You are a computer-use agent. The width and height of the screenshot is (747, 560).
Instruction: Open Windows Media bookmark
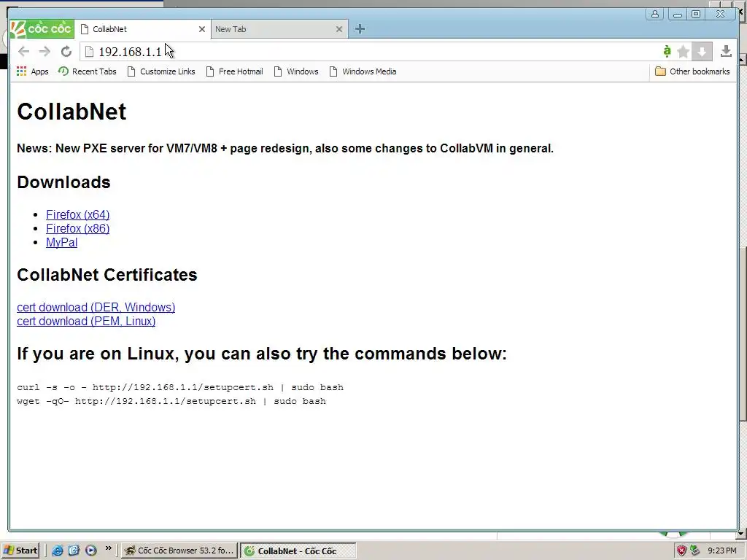click(363, 71)
